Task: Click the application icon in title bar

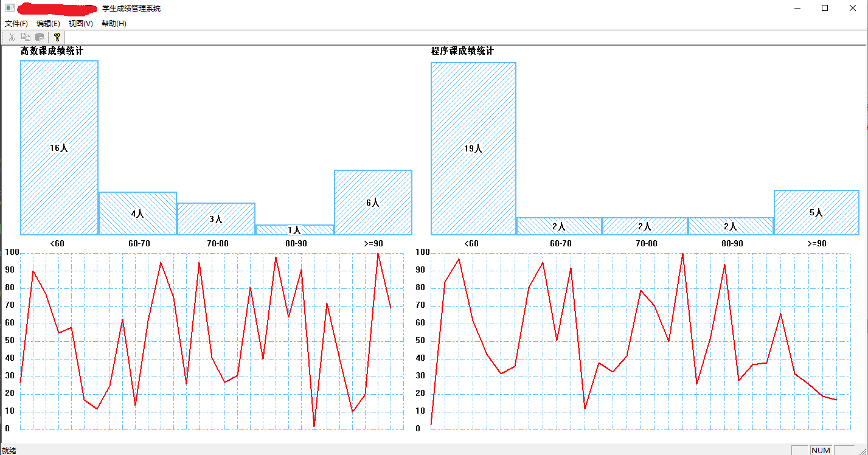Action: click(x=10, y=8)
